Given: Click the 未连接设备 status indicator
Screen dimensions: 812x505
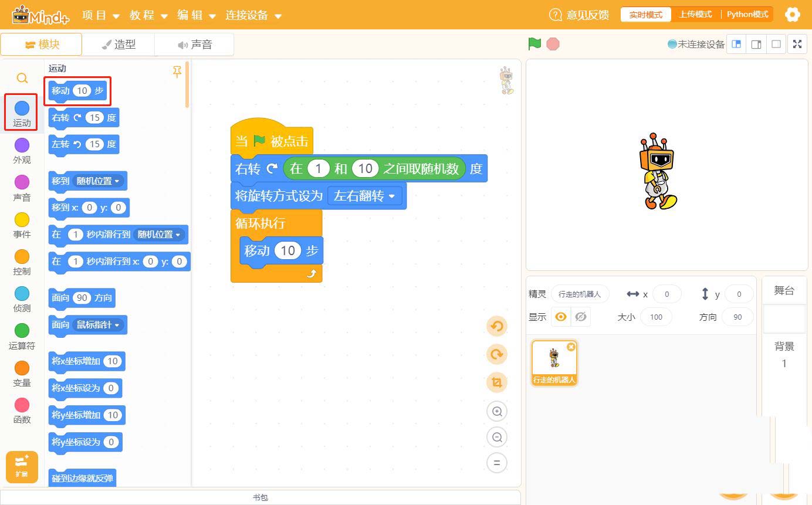Looking at the screenshot, I should click(696, 44).
